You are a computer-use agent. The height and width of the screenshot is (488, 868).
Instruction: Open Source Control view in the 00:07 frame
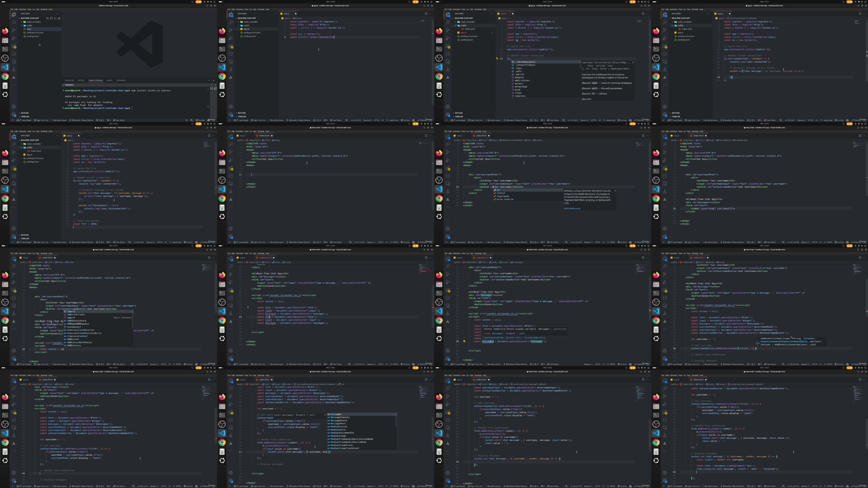[x=14, y=30]
